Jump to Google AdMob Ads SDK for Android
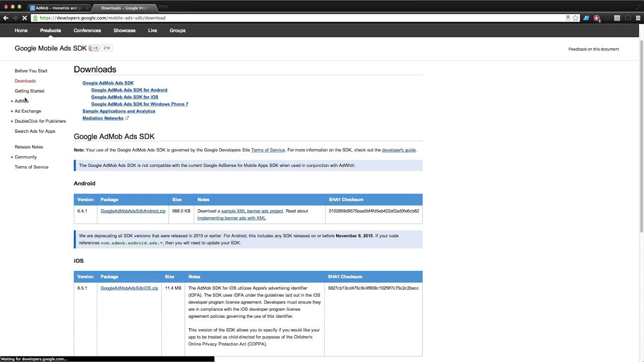Image resolution: width=644 pixels, height=362 pixels. (x=129, y=90)
